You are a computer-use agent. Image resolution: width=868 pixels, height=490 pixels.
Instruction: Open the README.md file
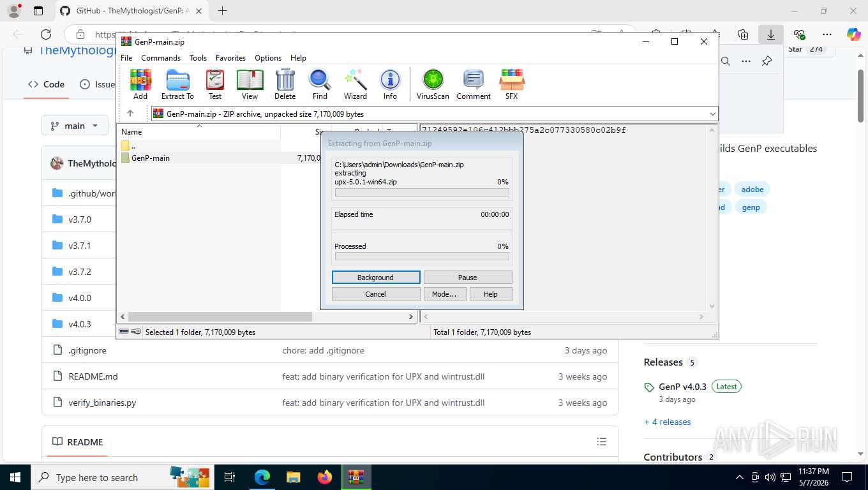point(93,376)
